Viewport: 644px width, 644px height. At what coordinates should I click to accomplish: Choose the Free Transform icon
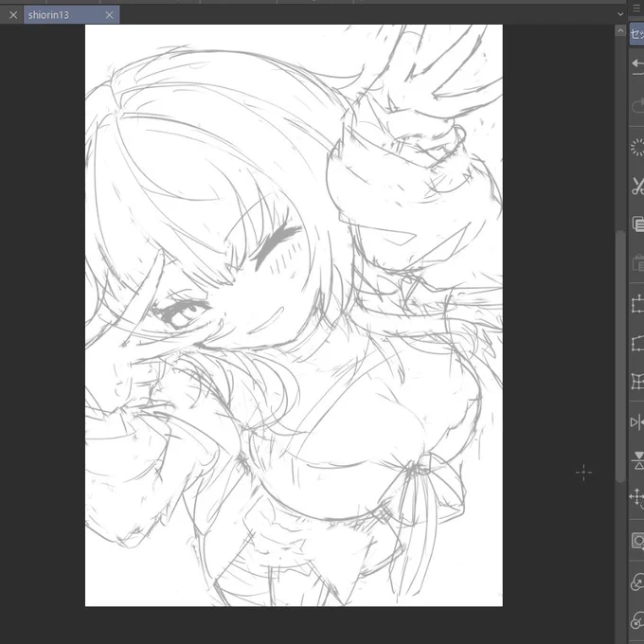point(637,344)
